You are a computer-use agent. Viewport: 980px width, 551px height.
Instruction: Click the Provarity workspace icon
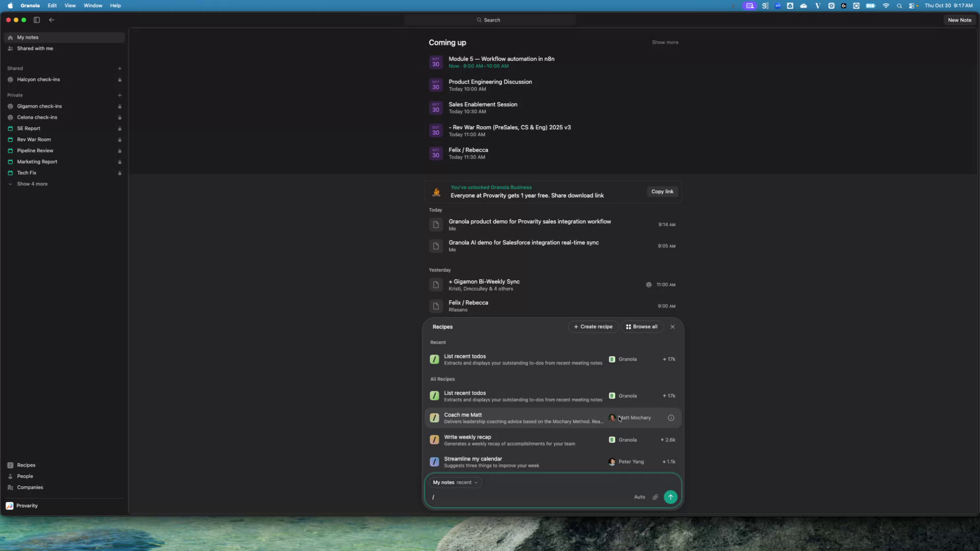pyautogui.click(x=10, y=506)
